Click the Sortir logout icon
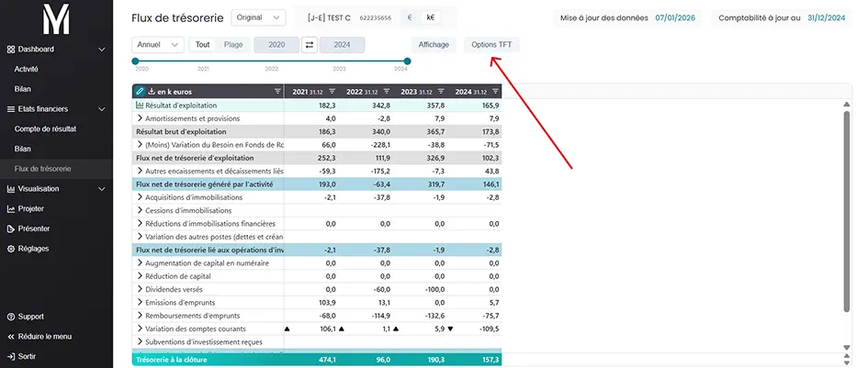This screenshot has height=368, width=868. pyautogui.click(x=10, y=356)
